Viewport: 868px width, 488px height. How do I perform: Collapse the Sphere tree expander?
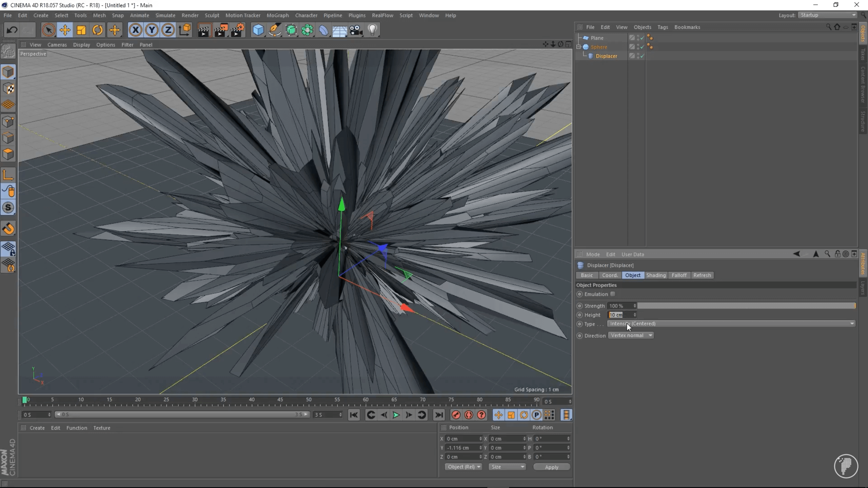point(579,47)
